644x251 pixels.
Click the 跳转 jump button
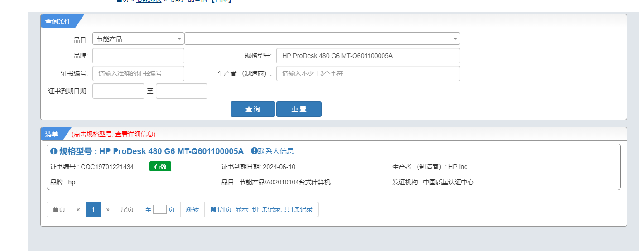[192, 209]
